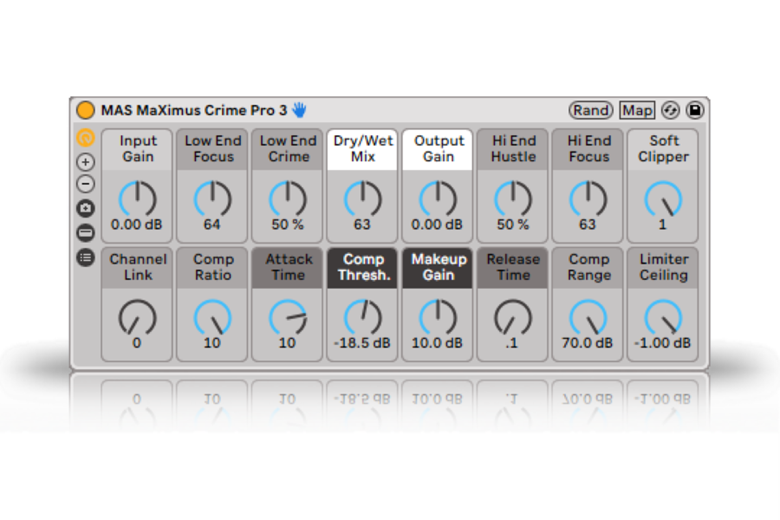Click the Low End Focus knob

click(212, 199)
